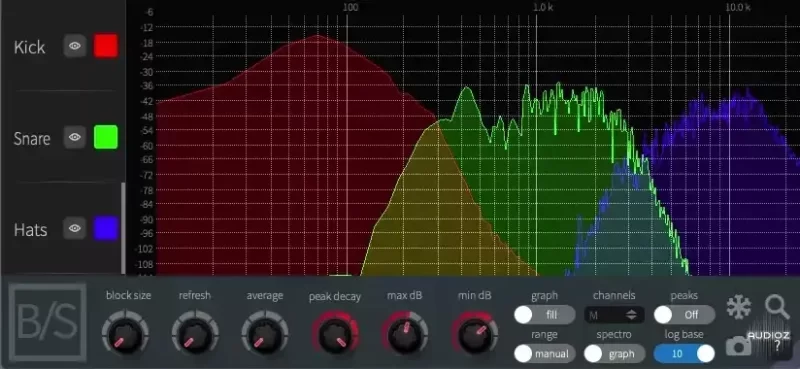Hide the Hats track using its eye icon
The image size is (800, 369).
pyautogui.click(x=75, y=228)
